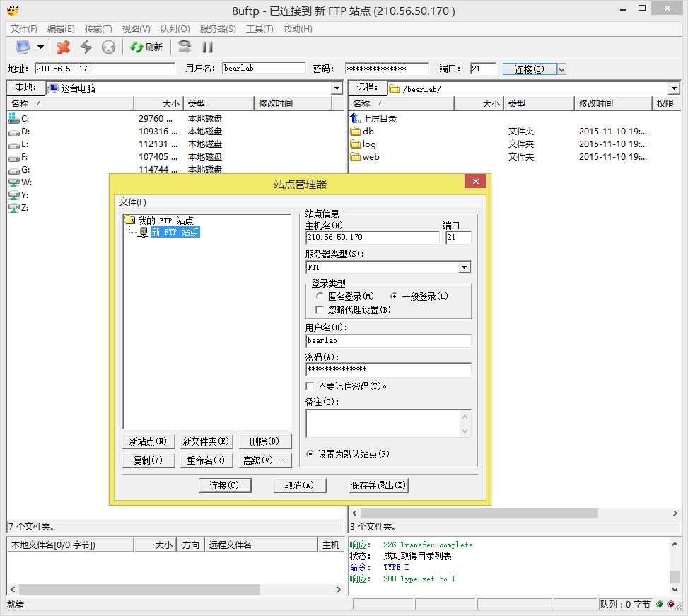Viewport: 688px width, 616px height.
Task: Open the remote path /bearlab/ dropdown
Action: click(674, 88)
